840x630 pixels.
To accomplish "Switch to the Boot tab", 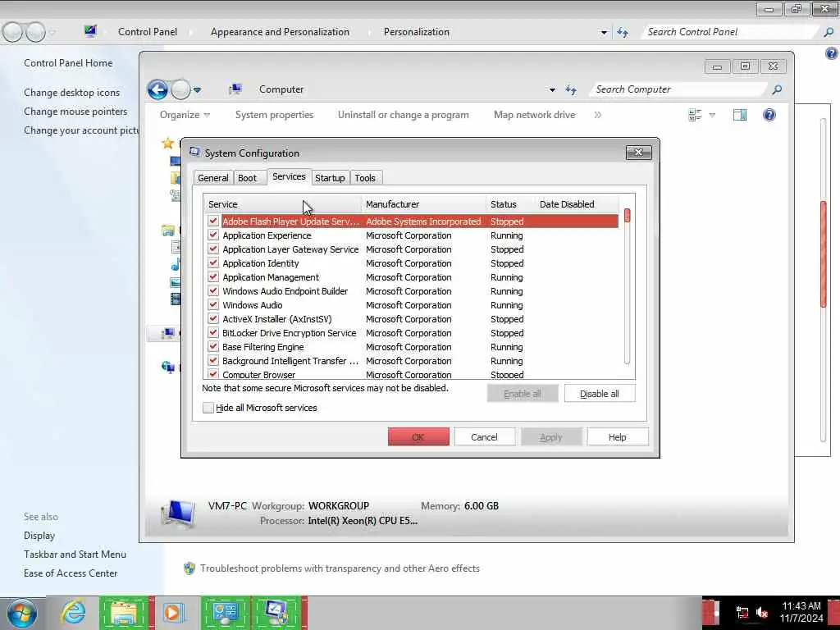I will (248, 178).
